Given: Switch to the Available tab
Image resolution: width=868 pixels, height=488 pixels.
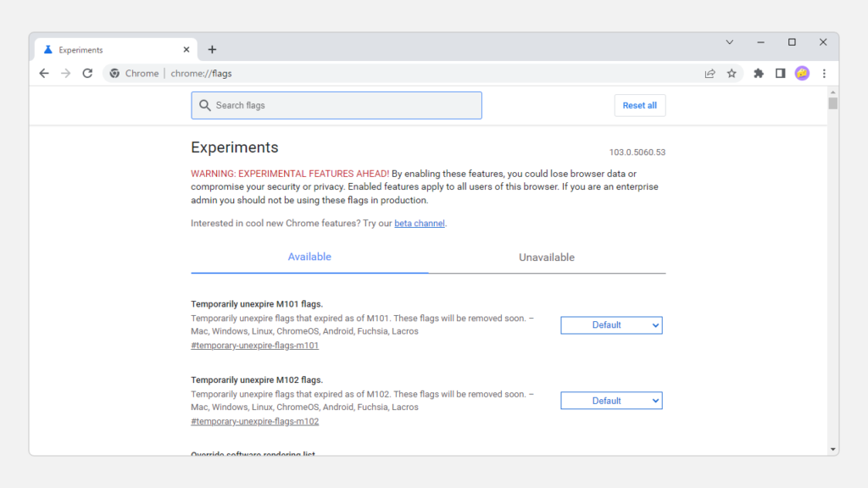Looking at the screenshot, I should [309, 257].
